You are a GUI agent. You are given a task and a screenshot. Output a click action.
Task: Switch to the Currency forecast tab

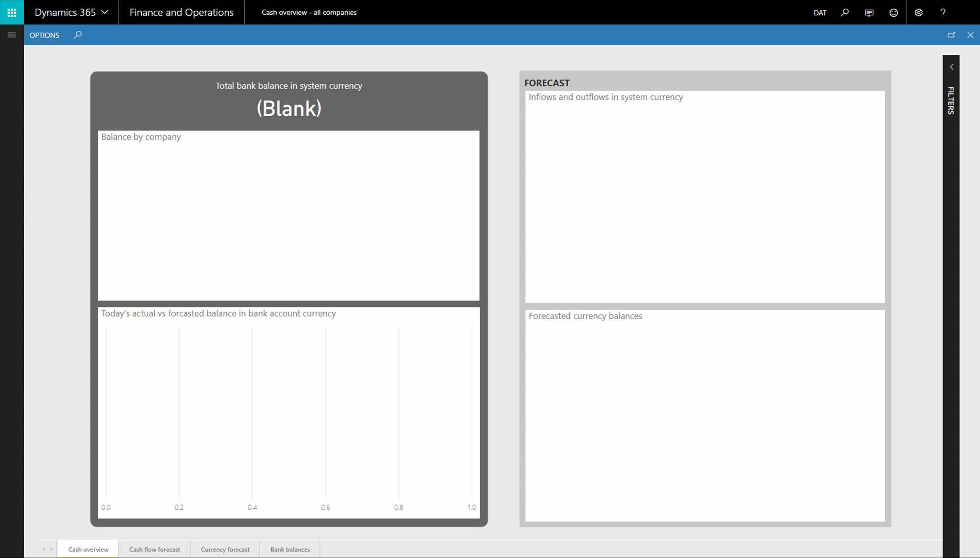pyautogui.click(x=225, y=549)
